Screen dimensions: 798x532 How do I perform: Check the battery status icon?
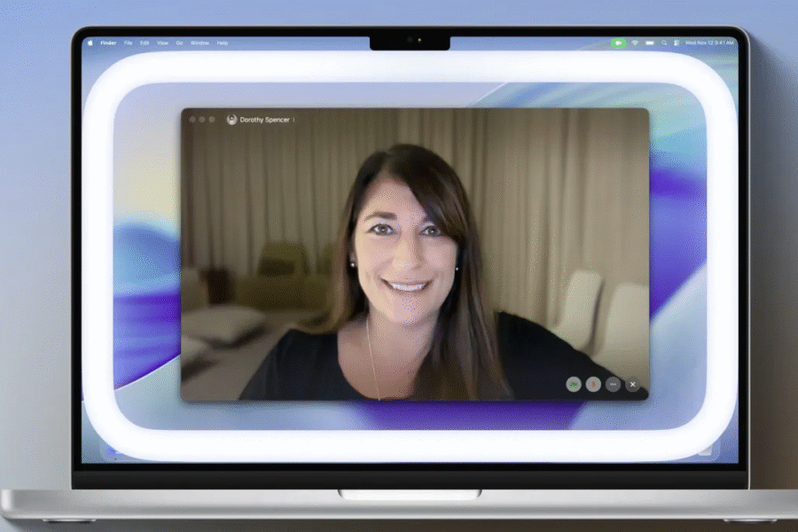tap(650, 43)
